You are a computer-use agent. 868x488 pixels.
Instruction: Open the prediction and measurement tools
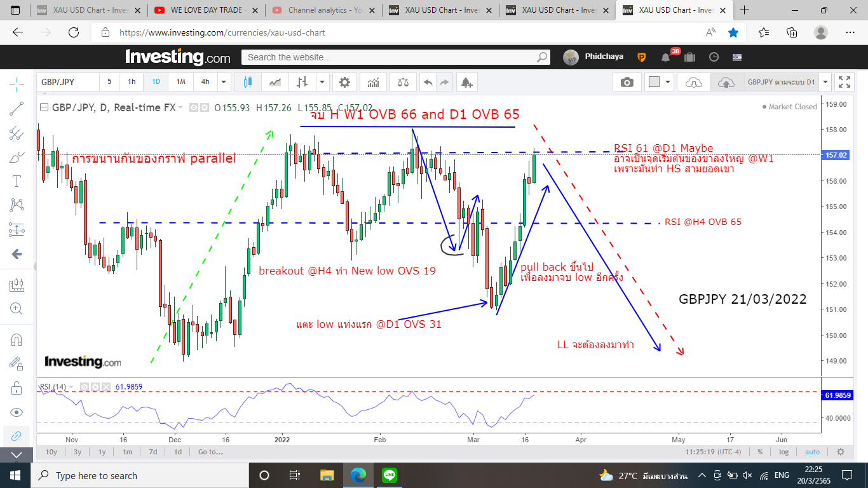click(x=17, y=229)
